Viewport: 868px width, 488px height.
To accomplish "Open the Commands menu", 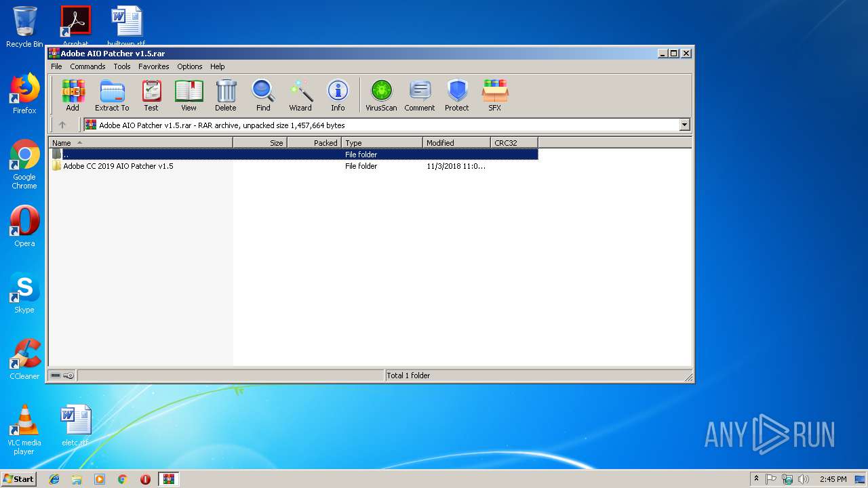I will [87, 66].
